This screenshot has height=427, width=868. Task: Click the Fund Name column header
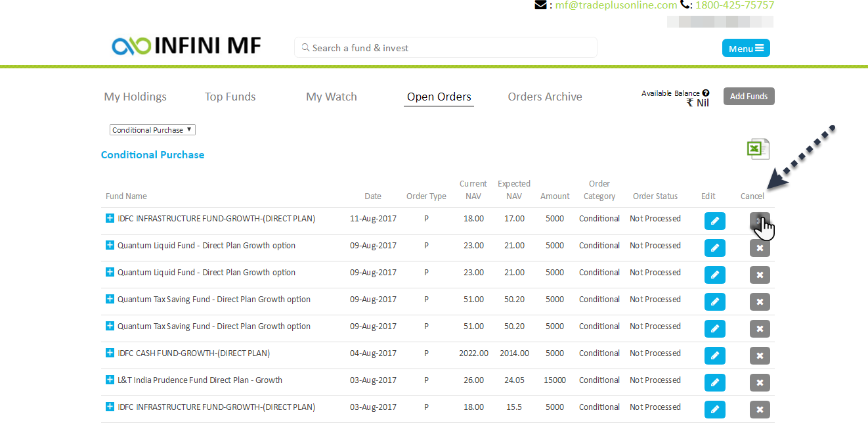tap(126, 196)
